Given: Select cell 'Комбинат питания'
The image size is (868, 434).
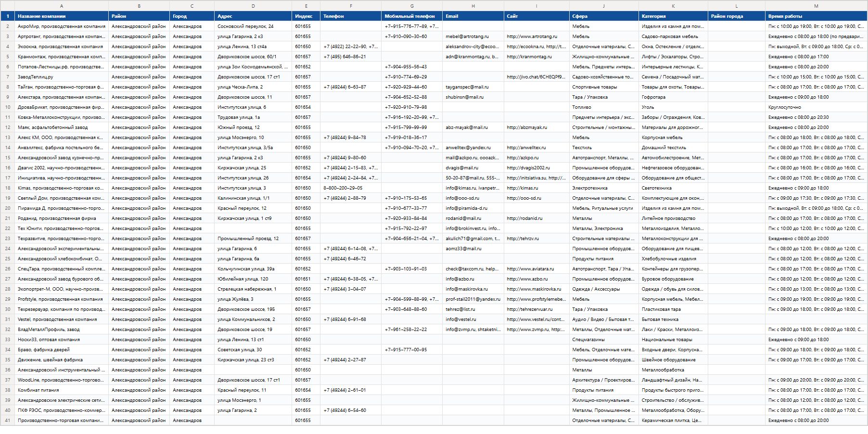Looking at the screenshot, I should [62, 390].
